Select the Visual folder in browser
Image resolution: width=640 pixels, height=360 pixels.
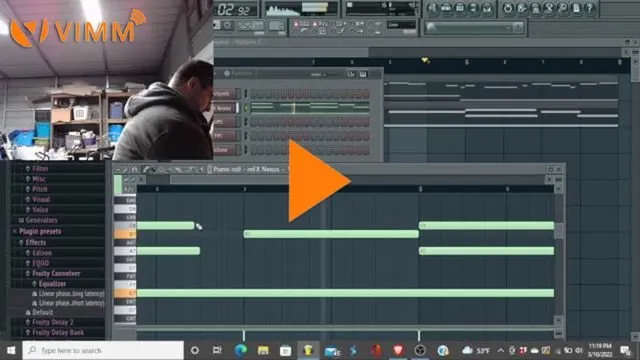coord(38,200)
